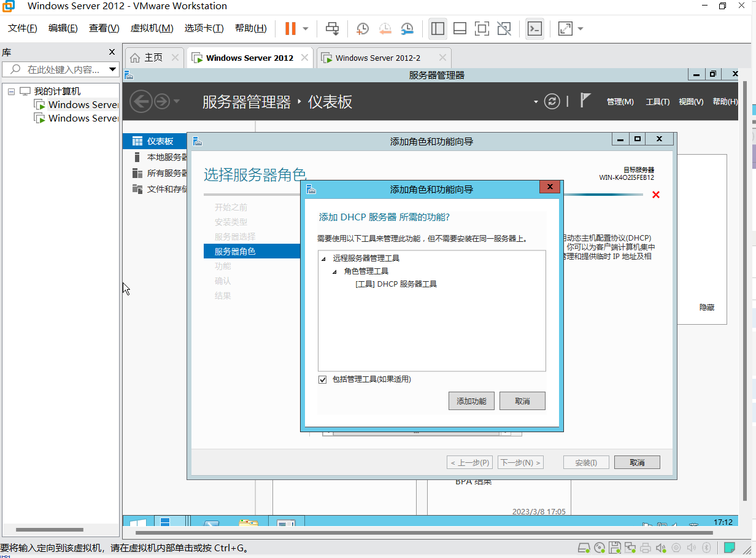Screen dimensions: 756x558
Task: Click 取消 at the wizard bottom
Action: click(637, 462)
